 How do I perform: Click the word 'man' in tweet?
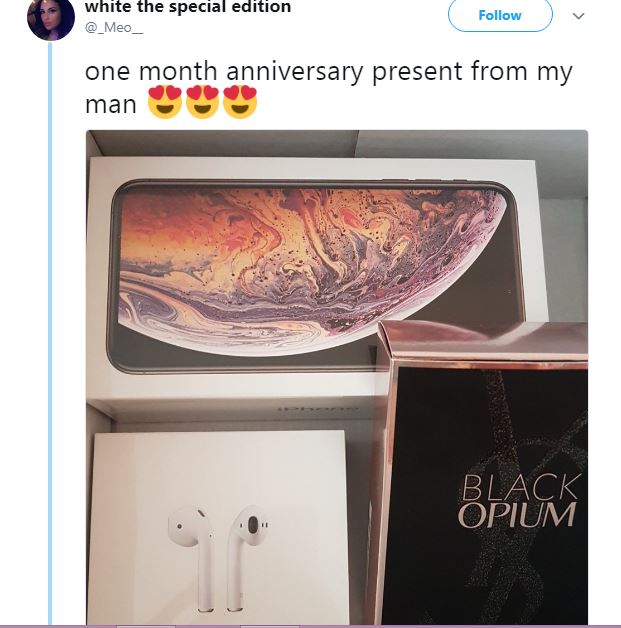click(111, 105)
